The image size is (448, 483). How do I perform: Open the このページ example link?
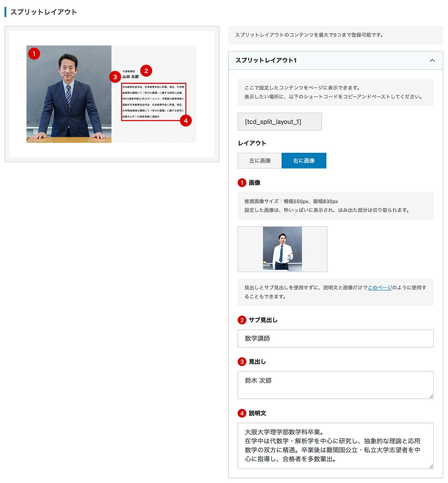point(379,288)
